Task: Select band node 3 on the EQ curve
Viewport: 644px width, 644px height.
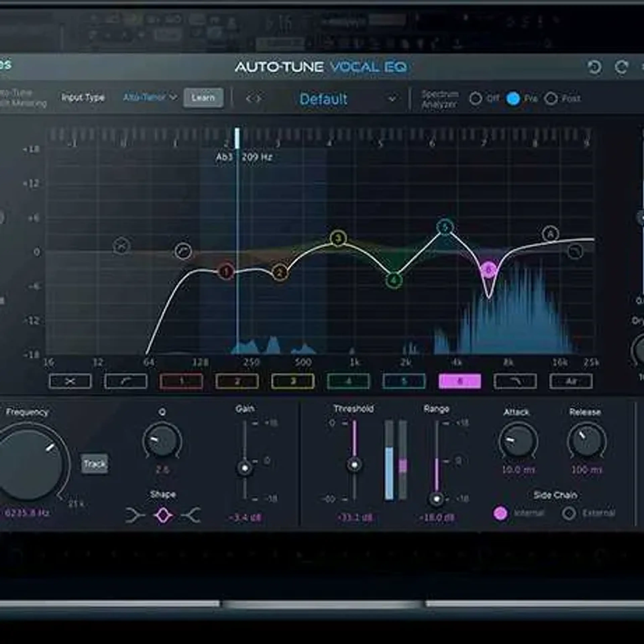Action: click(338, 238)
